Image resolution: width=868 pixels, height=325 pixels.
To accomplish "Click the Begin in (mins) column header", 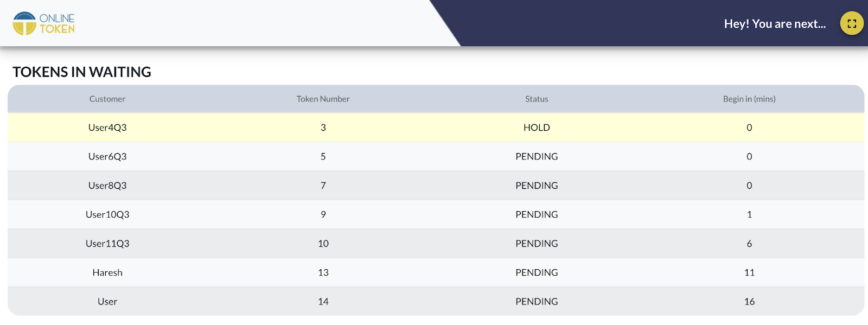I will tap(749, 99).
